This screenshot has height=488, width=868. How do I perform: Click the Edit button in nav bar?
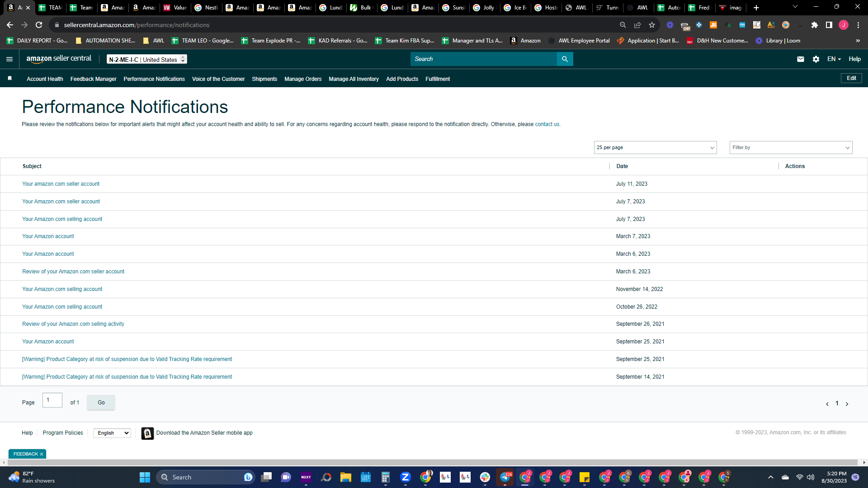pyautogui.click(x=851, y=78)
